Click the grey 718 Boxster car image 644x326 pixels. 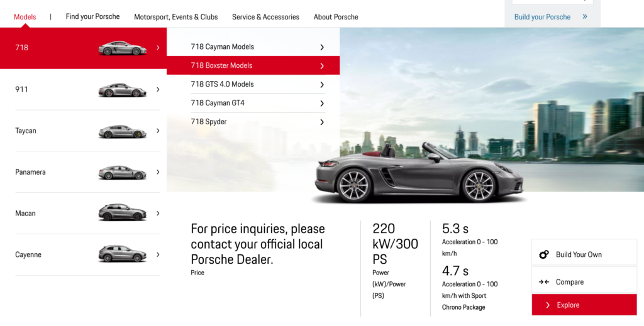tap(418, 173)
